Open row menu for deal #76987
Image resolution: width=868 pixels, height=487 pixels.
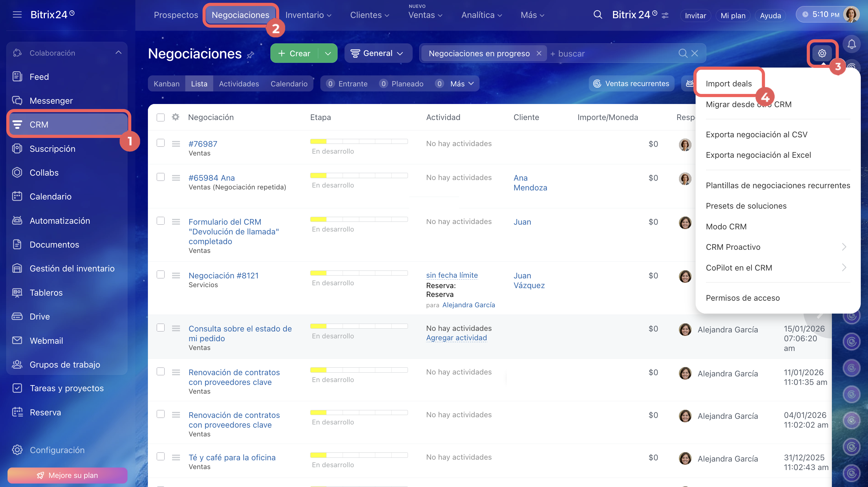tap(176, 144)
